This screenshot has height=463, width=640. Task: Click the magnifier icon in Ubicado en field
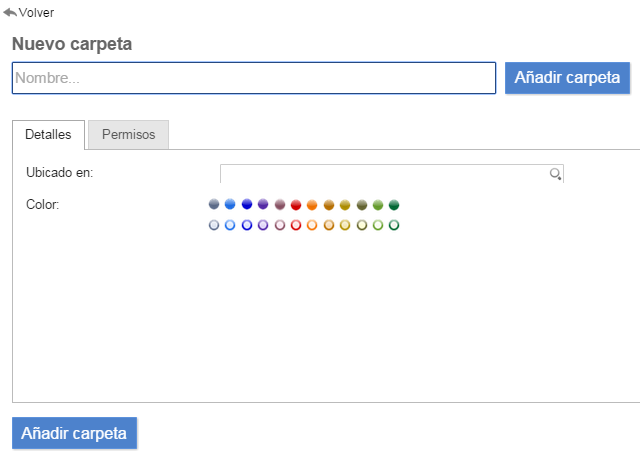555,174
